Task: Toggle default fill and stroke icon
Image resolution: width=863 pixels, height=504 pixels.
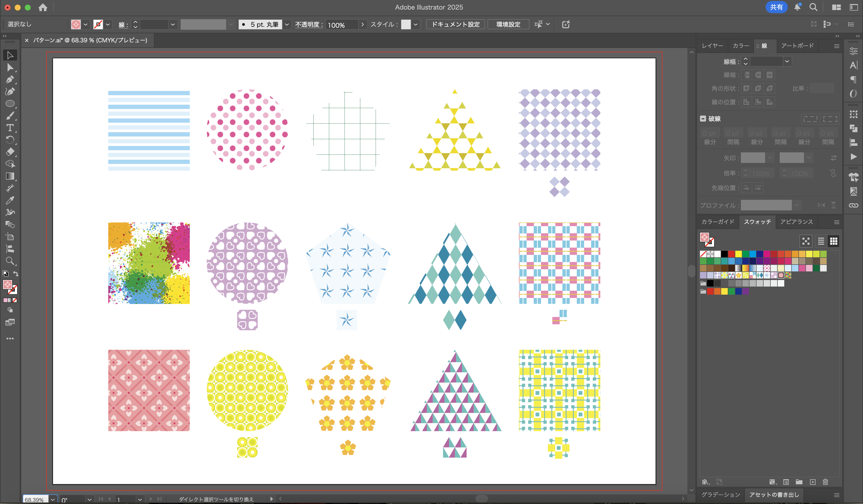Action: pos(6,273)
